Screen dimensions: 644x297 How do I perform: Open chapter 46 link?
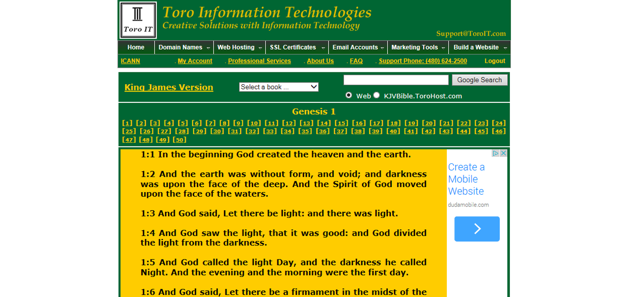point(499,131)
